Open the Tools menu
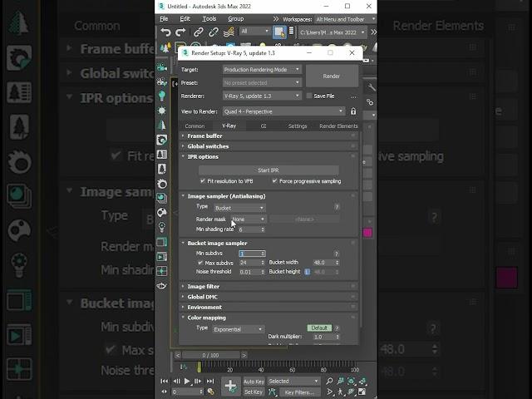Screen dimensions: 532x399 [209, 19]
